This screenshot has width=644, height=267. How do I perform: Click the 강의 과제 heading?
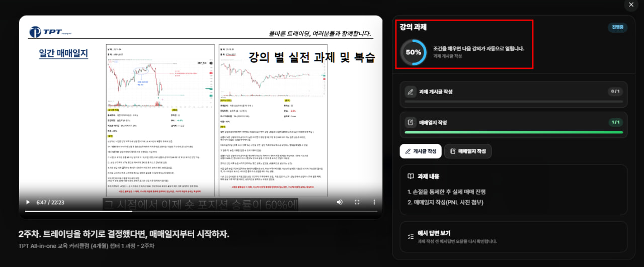413,27
